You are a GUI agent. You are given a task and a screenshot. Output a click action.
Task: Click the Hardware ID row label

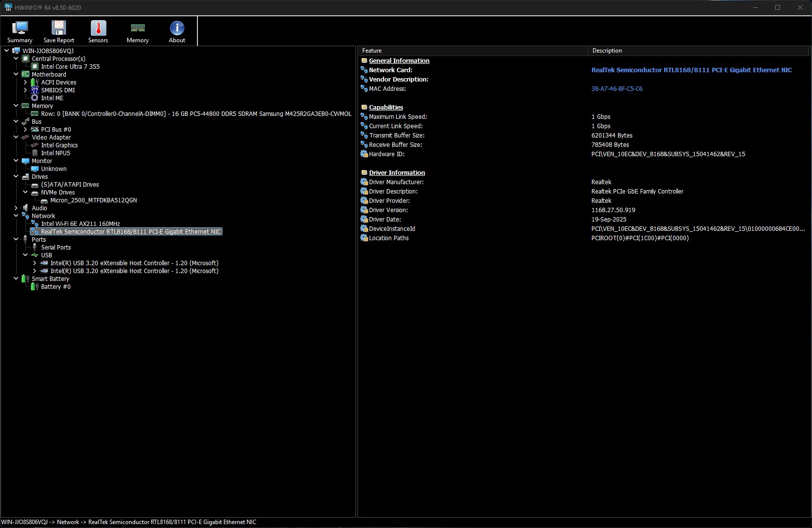[387, 154]
